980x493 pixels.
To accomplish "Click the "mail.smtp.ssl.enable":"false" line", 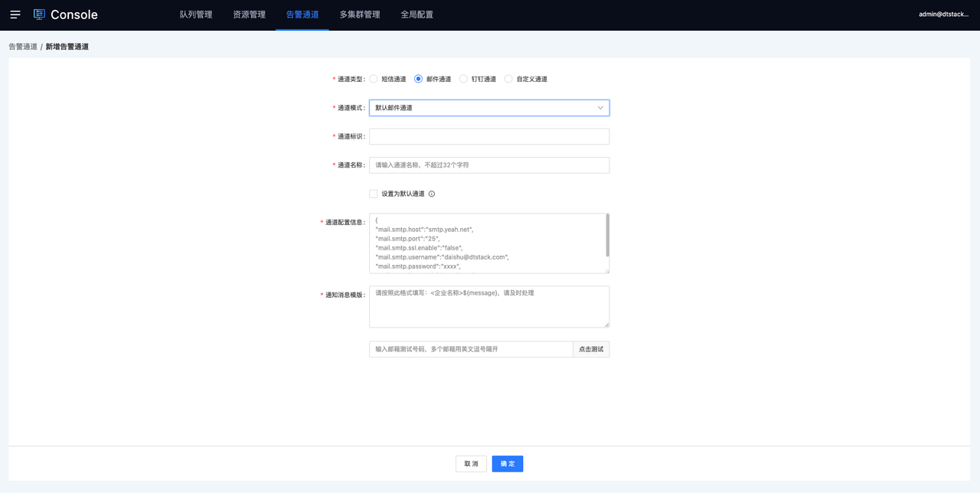I will (x=420, y=248).
